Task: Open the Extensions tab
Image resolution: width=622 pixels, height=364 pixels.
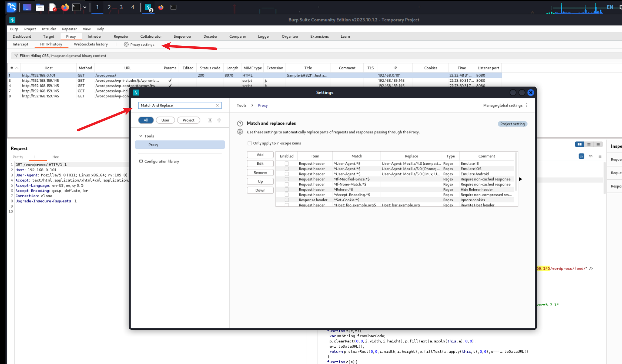Action: 319,36
